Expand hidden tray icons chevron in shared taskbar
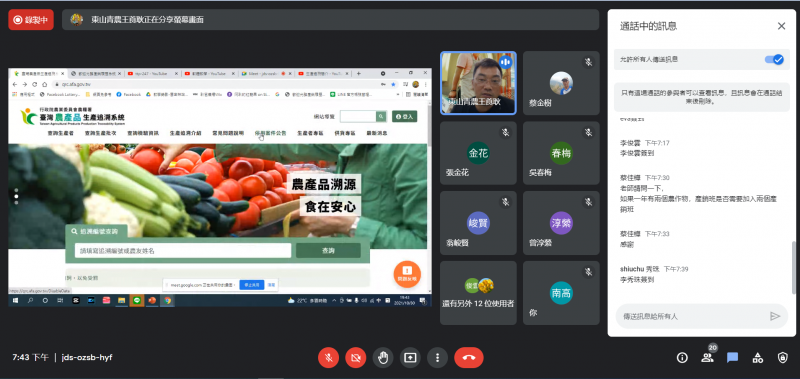The width and height of the screenshot is (800, 379). [x=333, y=300]
